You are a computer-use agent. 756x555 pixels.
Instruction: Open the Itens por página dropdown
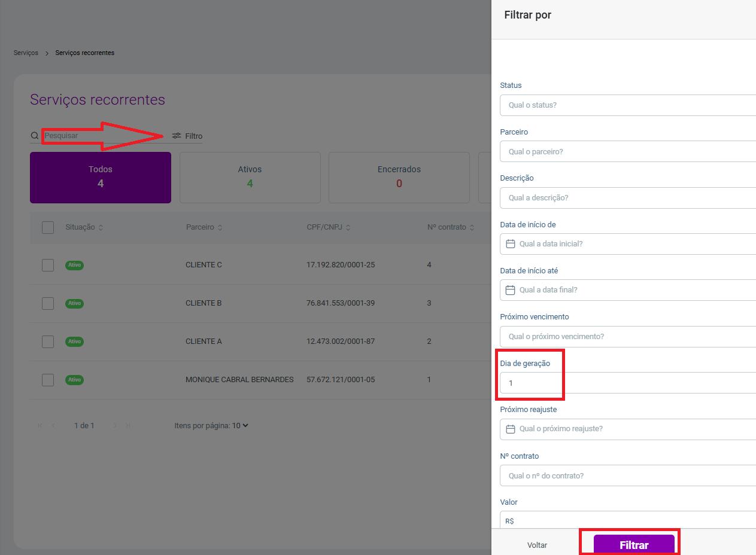tap(240, 426)
